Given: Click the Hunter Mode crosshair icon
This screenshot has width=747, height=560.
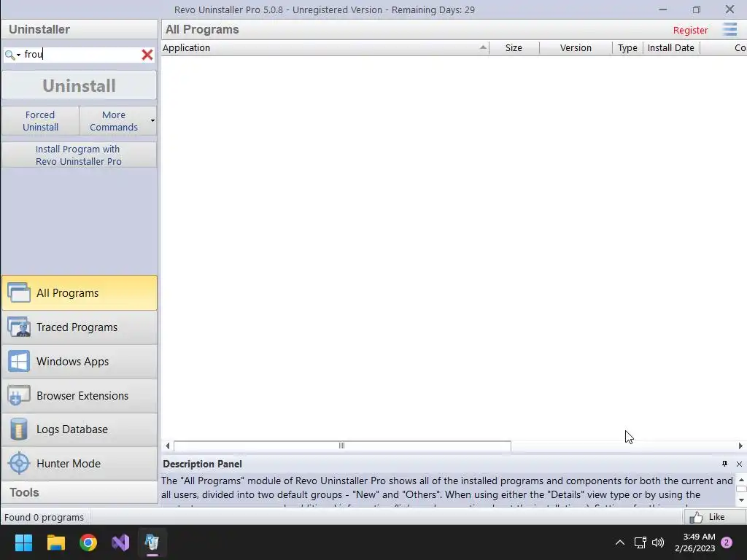Looking at the screenshot, I should point(19,463).
